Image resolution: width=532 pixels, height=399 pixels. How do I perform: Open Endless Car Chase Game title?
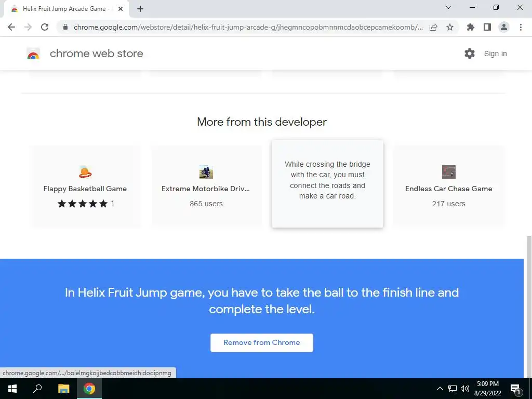click(x=448, y=189)
